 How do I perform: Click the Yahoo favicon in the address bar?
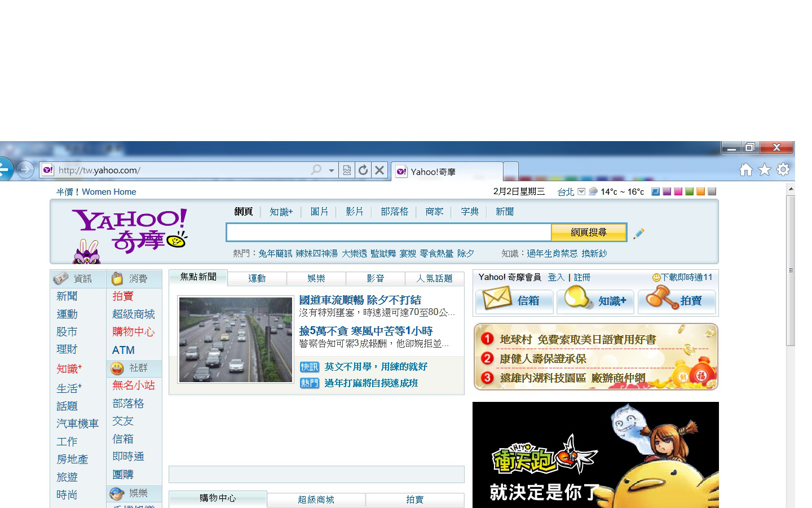(48, 170)
